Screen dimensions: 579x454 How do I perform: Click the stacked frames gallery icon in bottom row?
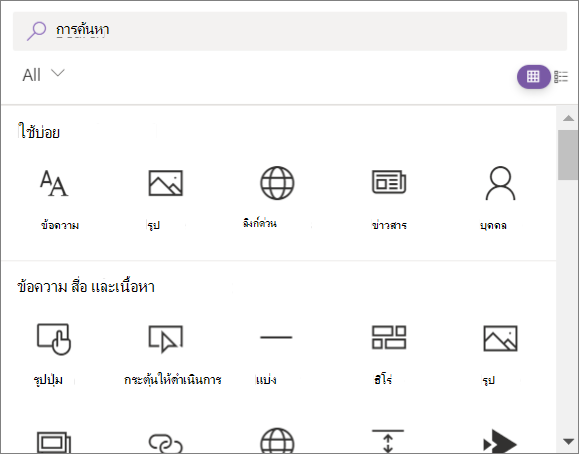(54, 441)
